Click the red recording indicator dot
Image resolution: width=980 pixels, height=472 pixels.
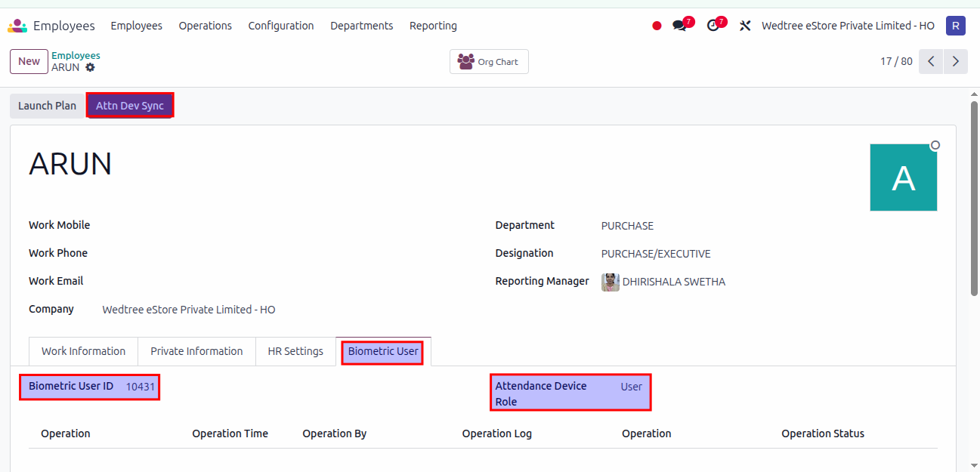tap(657, 26)
